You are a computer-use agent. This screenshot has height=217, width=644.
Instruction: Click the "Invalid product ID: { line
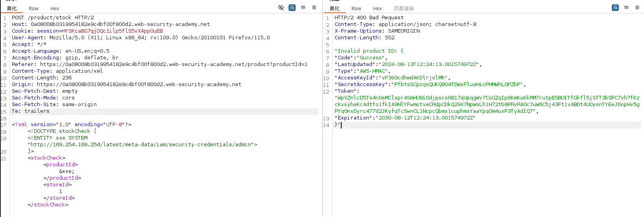tap(369, 51)
